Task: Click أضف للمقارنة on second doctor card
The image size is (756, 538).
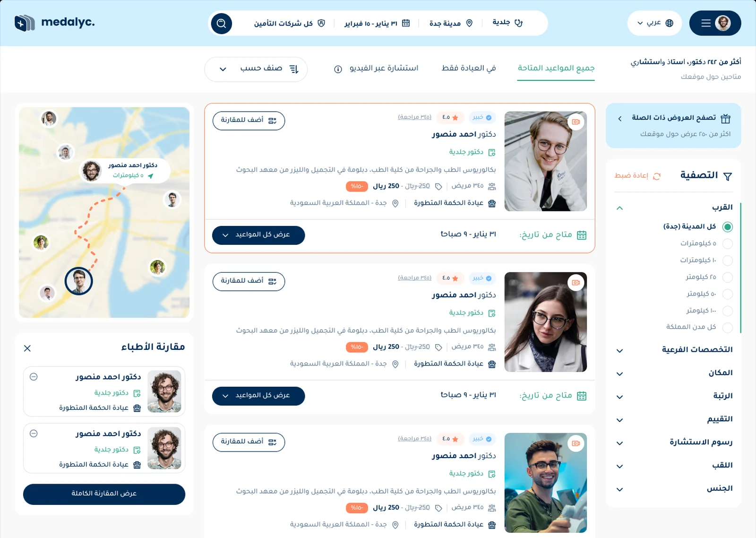Action: [249, 281]
